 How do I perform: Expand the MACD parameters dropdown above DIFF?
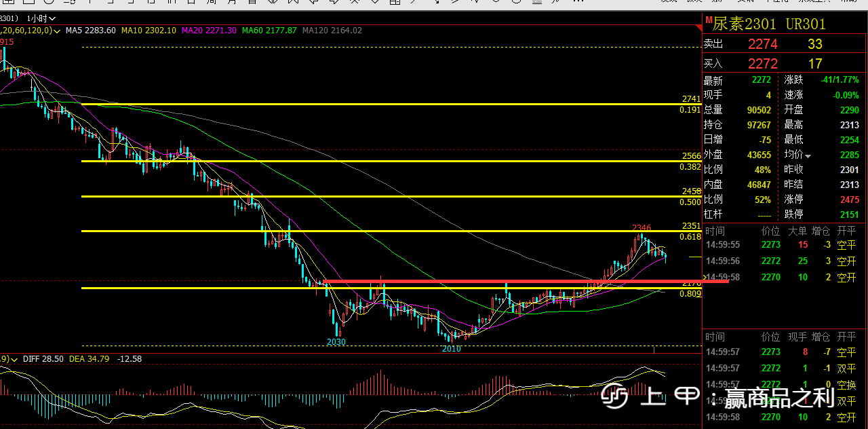14,358
